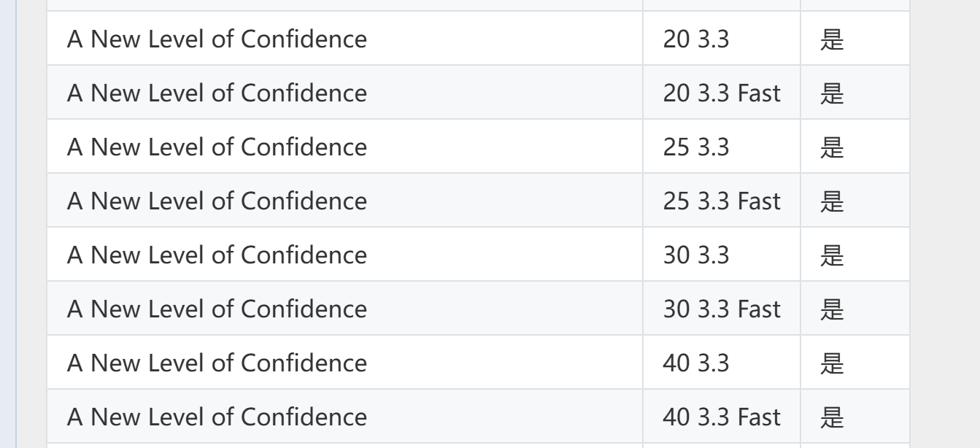This screenshot has height=448, width=980.
Task: Select the "40 3.3" version cell
Action: pyautogui.click(x=722, y=363)
